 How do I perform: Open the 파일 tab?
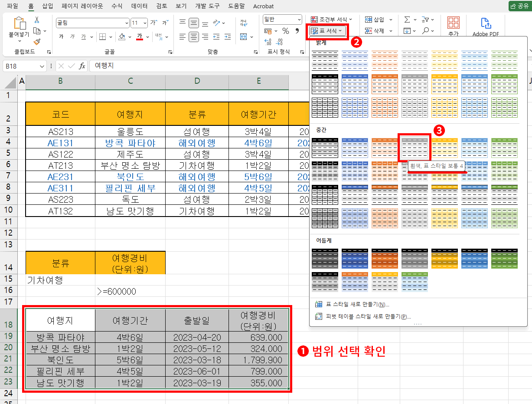click(x=13, y=6)
